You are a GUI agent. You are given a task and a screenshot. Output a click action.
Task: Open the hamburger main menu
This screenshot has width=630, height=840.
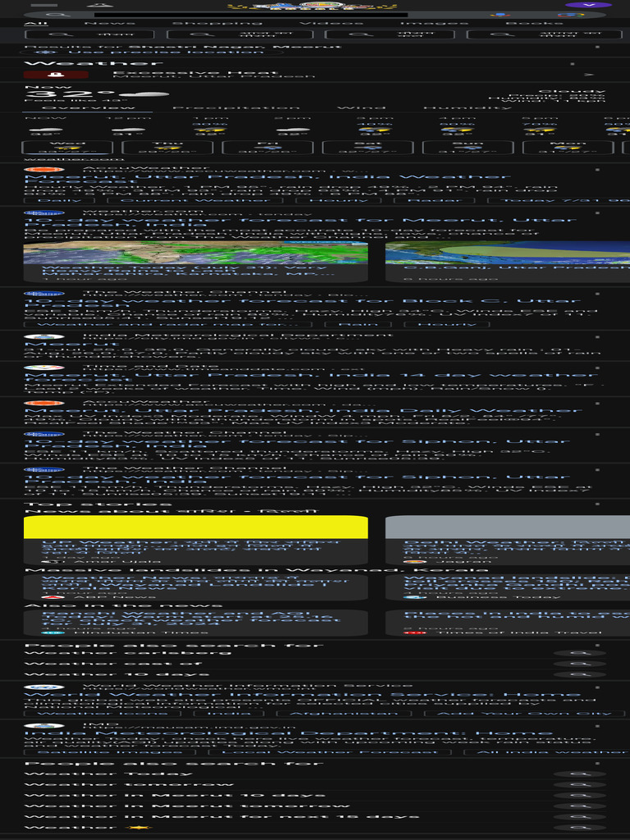44,6
